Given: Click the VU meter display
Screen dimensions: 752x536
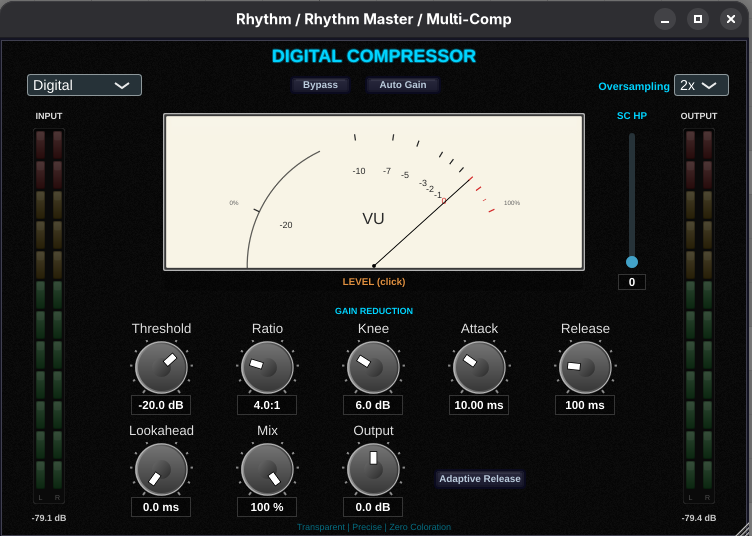Looking at the screenshot, I should click(374, 192).
